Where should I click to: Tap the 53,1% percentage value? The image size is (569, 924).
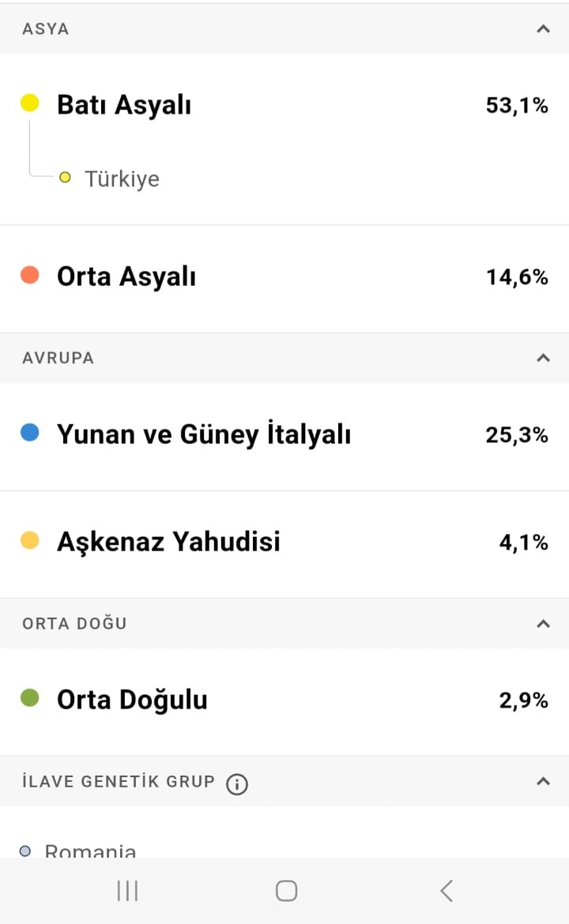(x=517, y=106)
